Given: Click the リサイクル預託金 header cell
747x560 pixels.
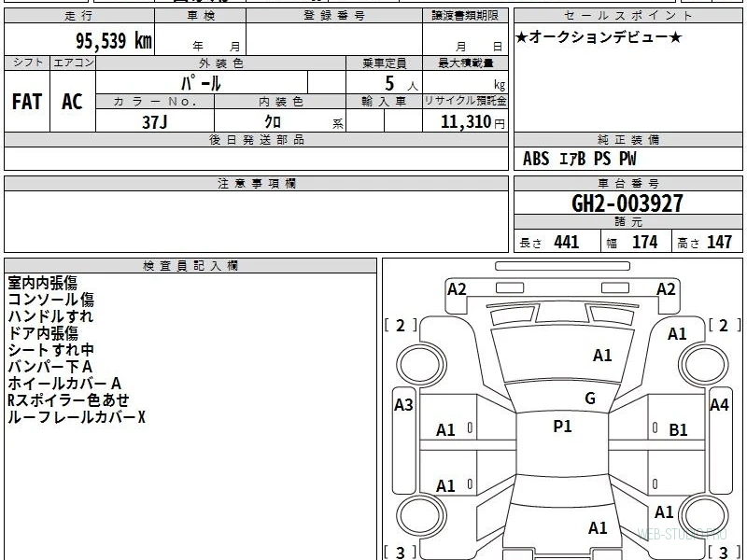Looking at the screenshot, I should [465, 101].
